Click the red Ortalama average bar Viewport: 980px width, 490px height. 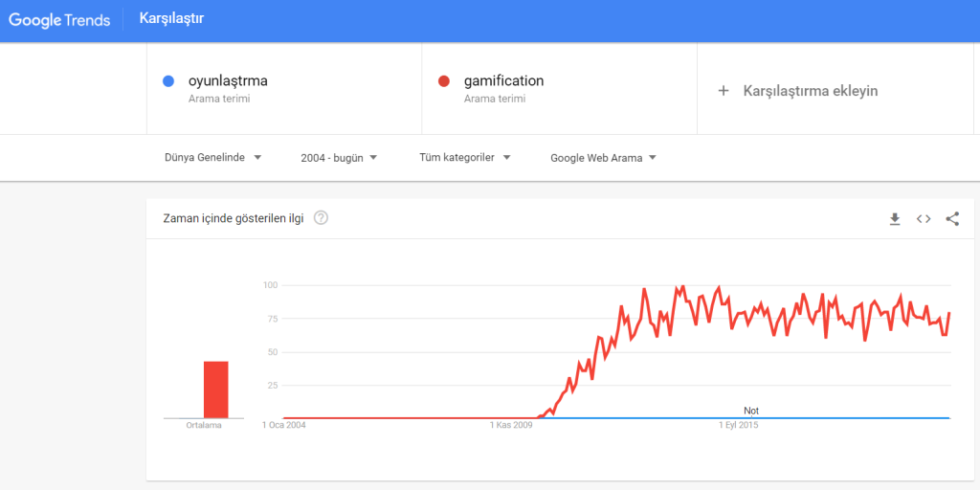coord(215,390)
